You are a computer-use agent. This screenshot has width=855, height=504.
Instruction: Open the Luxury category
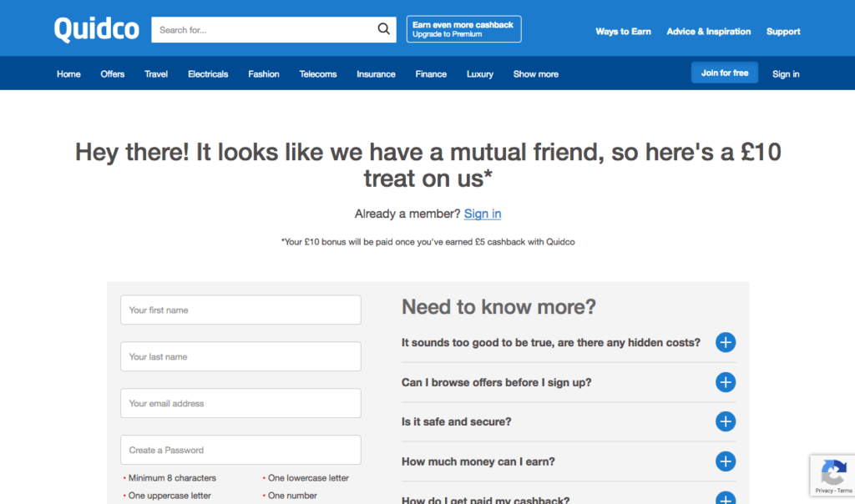pyautogui.click(x=480, y=74)
